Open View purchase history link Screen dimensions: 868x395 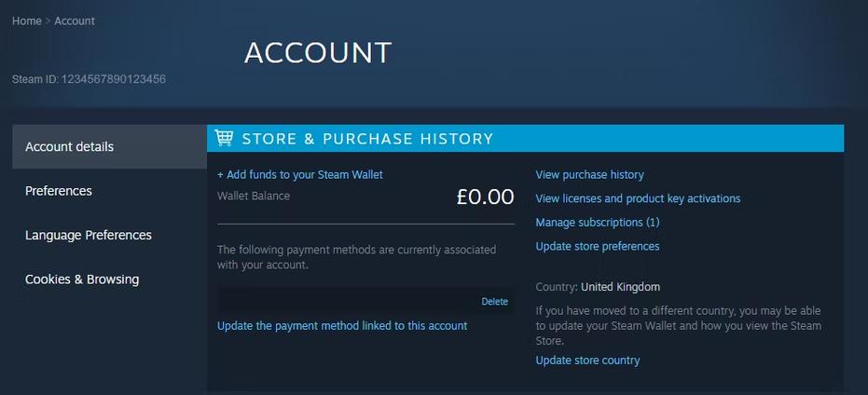click(589, 175)
